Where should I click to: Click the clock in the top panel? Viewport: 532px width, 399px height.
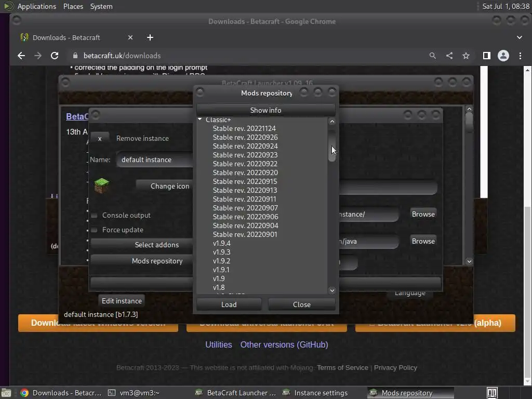pos(506,6)
